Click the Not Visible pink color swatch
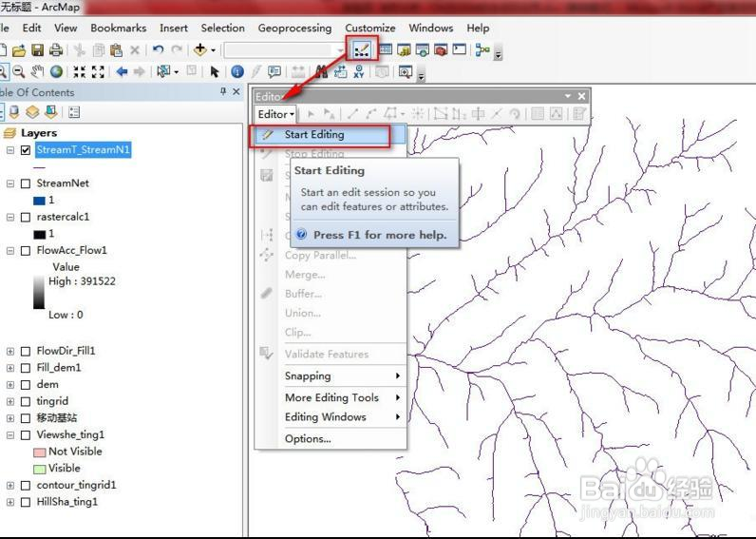Screen dimensions: 756x539 (x=40, y=452)
